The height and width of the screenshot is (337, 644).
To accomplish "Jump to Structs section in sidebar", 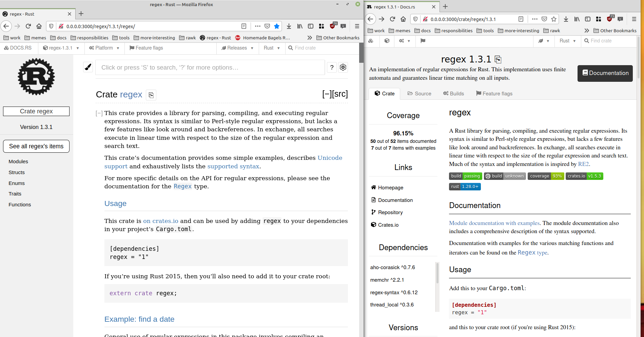I will point(17,172).
